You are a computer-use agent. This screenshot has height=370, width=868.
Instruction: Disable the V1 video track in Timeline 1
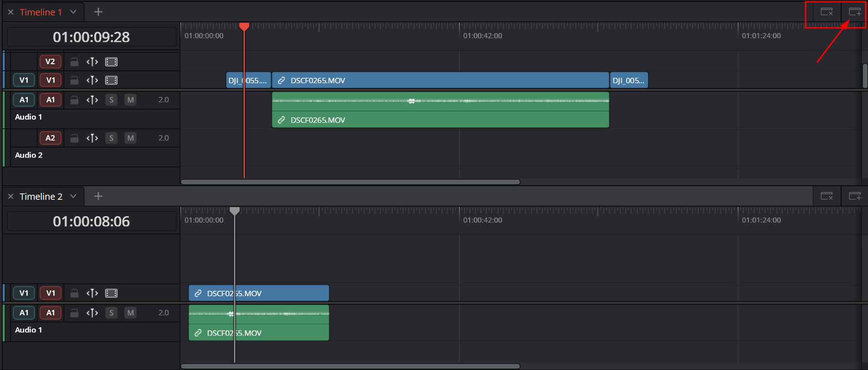112,80
